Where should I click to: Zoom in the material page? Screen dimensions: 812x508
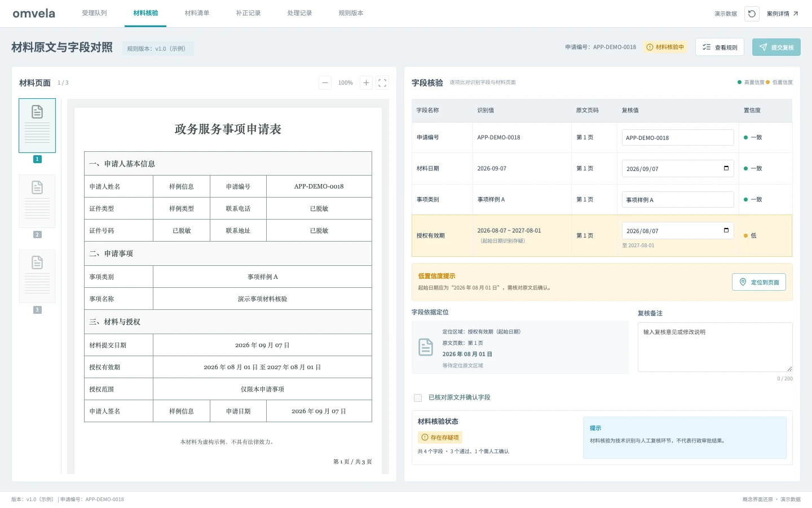(x=366, y=82)
